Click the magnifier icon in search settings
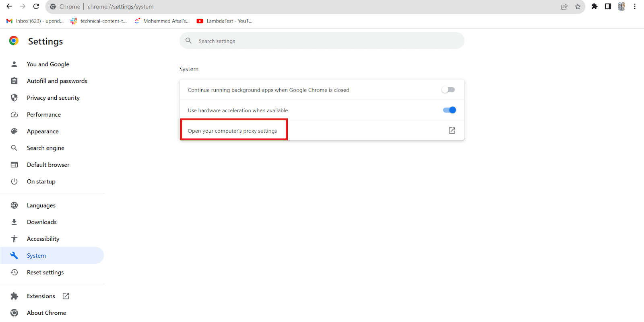 [188, 41]
